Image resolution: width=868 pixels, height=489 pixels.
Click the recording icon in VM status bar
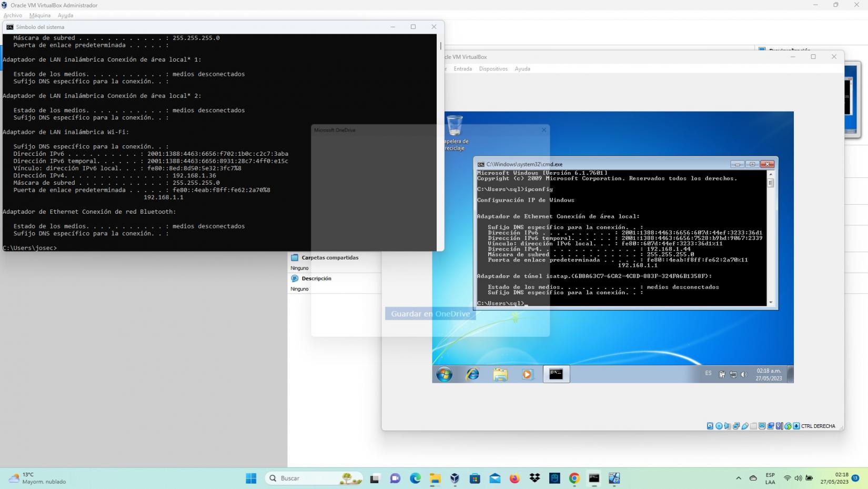click(771, 426)
